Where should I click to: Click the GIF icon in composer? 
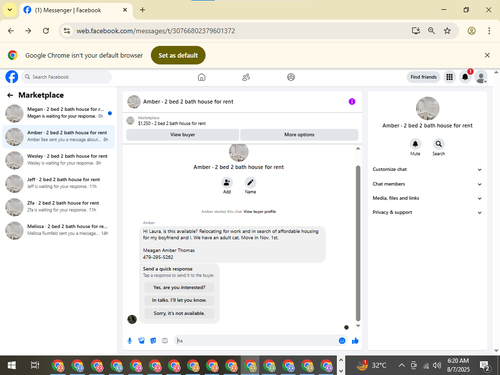click(165, 341)
